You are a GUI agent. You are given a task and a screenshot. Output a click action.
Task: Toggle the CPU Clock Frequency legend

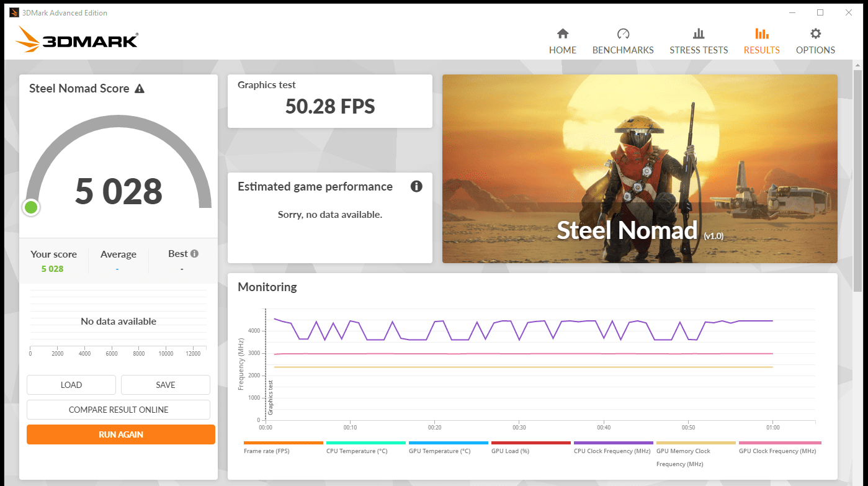click(614, 448)
